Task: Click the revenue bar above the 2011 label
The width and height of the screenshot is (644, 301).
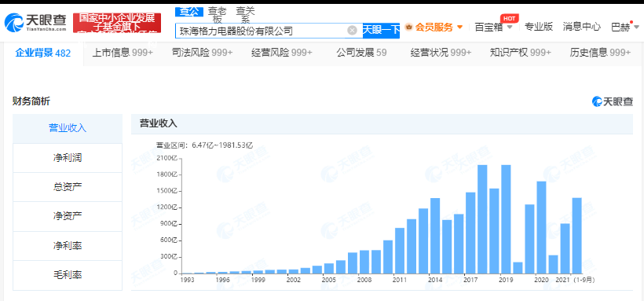Action: click(x=400, y=251)
